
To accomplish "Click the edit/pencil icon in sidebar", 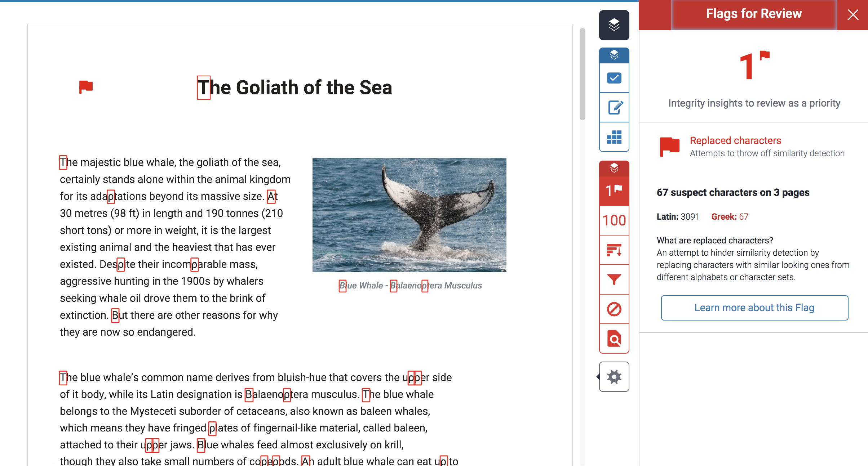I will click(614, 106).
